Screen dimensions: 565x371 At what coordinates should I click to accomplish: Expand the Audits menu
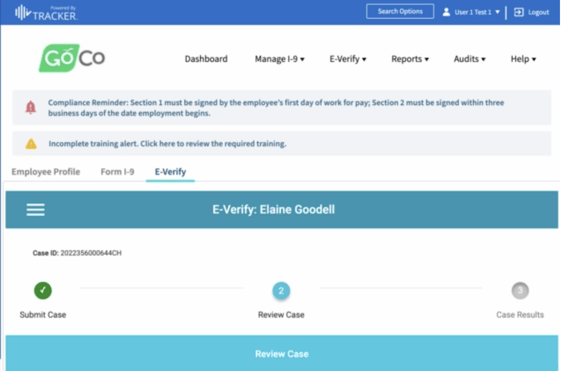(470, 59)
